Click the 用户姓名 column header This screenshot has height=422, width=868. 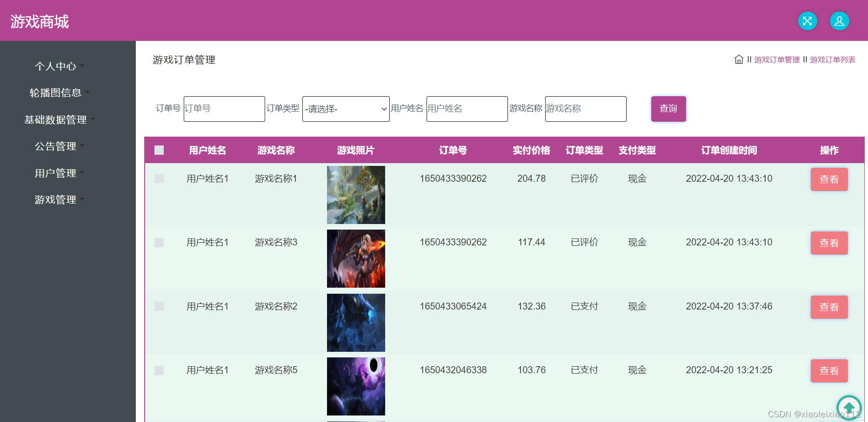207,150
